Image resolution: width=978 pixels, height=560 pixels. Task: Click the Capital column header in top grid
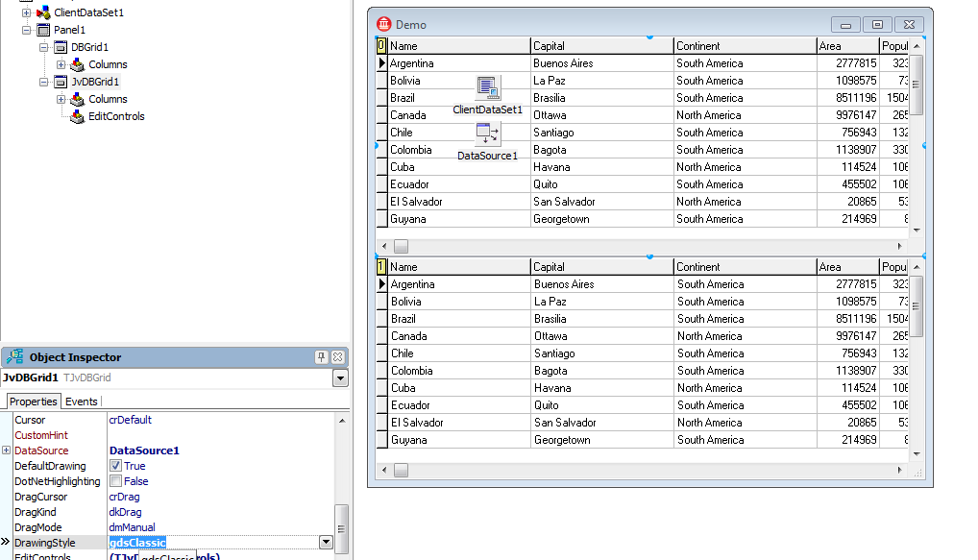tap(600, 46)
